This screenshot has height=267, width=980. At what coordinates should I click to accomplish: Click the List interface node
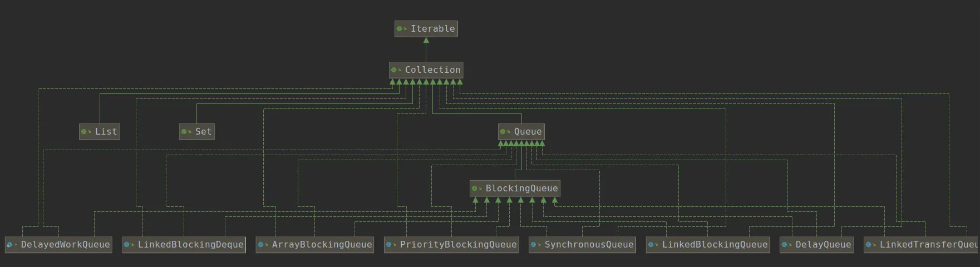(x=100, y=132)
